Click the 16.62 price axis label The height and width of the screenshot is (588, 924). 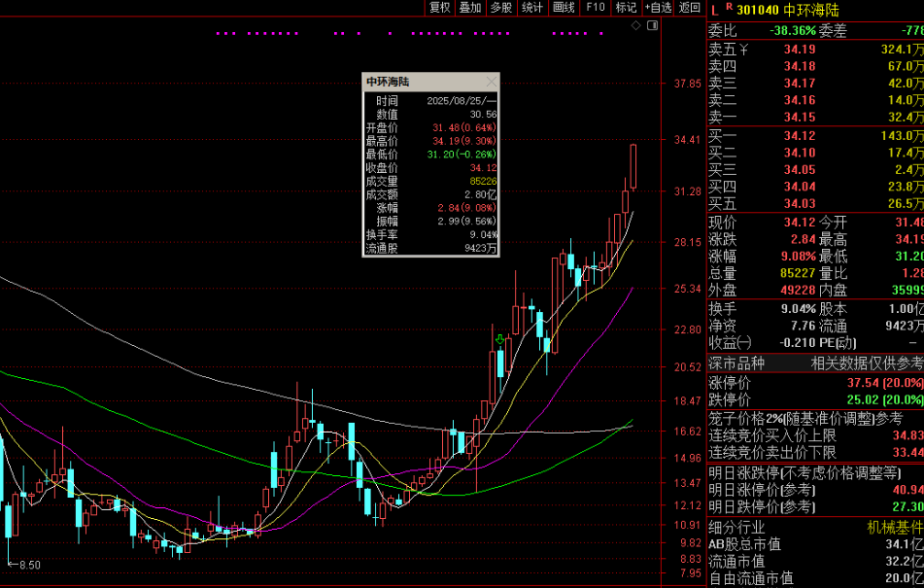pyautogui.click(x=688, y=432)
